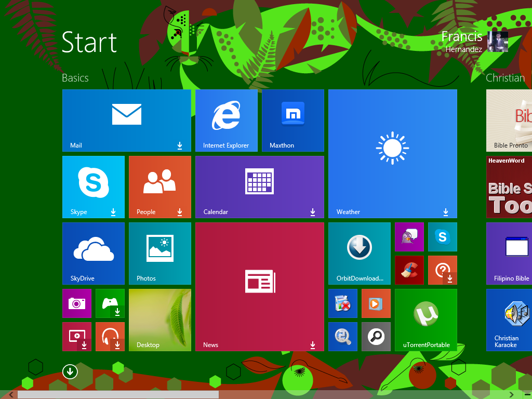This screenshot has height=399, width=532.
Task: Click the Basics group heading
Action: [75, 78]
